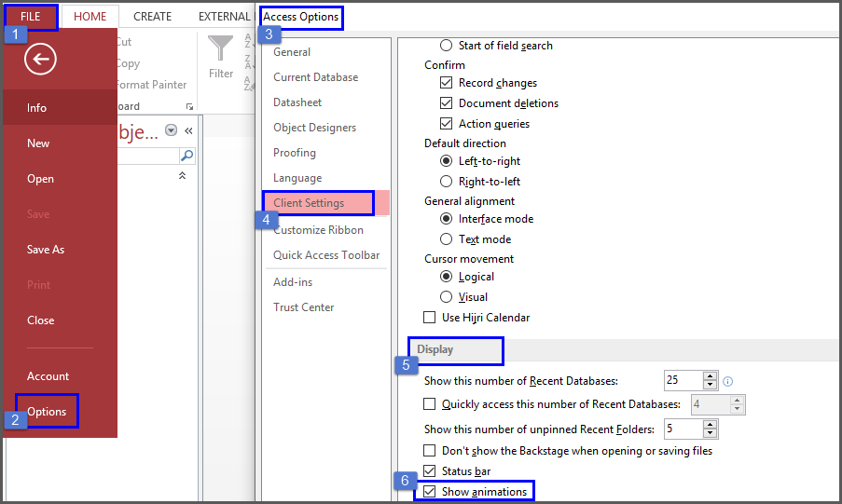This screenshot has height=504, width=842.
Task: Enable Don't show the Backstage checkbox
Action: coord(430,450)
